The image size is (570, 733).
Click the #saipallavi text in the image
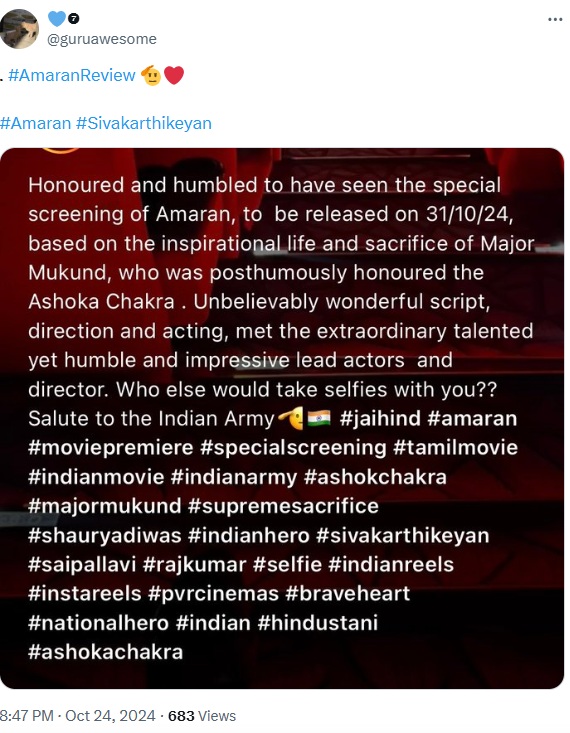pyautogui.click(x=82, y=565)
